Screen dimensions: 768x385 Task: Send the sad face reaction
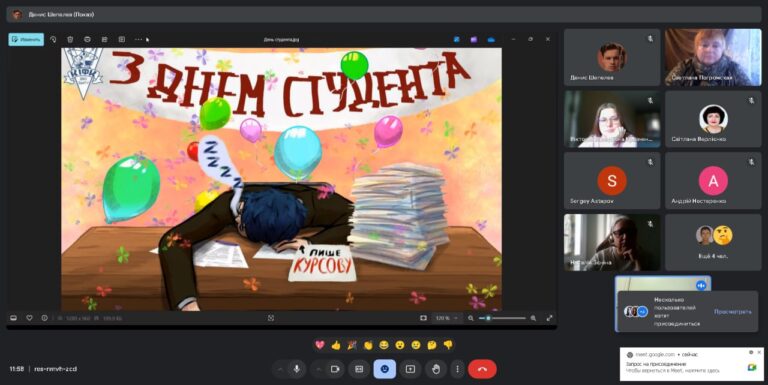coord(416,345)
